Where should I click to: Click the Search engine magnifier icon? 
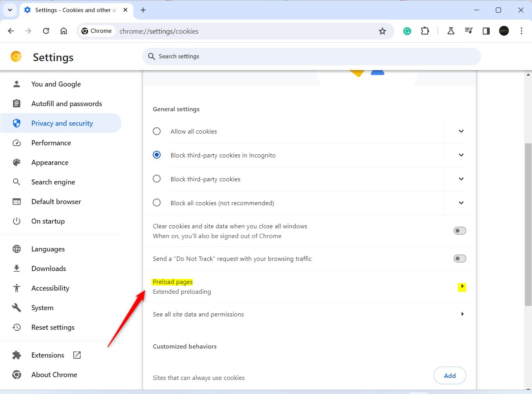[16, 182]
